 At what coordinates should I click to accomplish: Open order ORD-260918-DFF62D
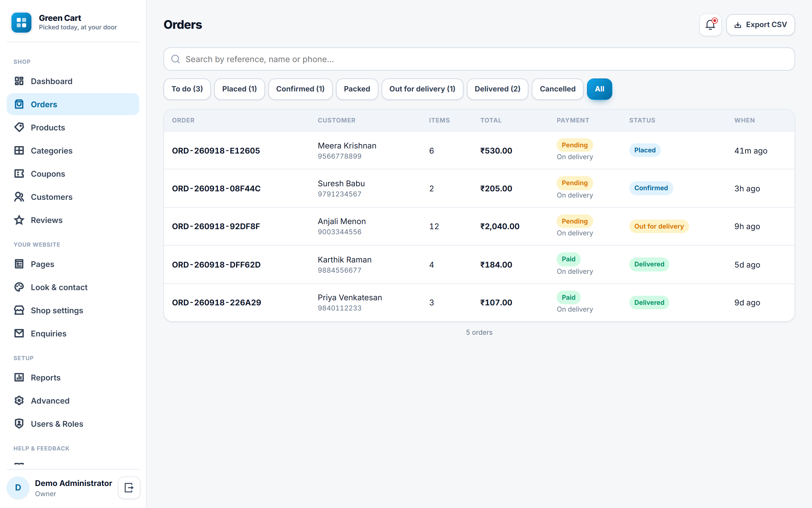click(217, 265)
